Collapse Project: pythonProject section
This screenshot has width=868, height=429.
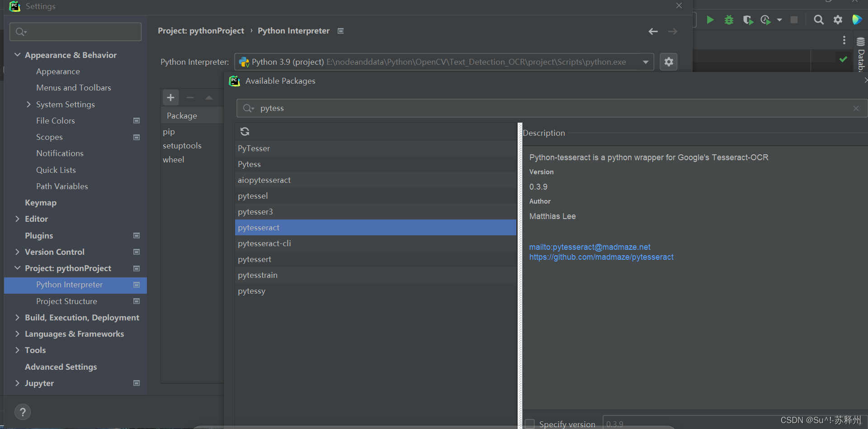coord(17,268)
